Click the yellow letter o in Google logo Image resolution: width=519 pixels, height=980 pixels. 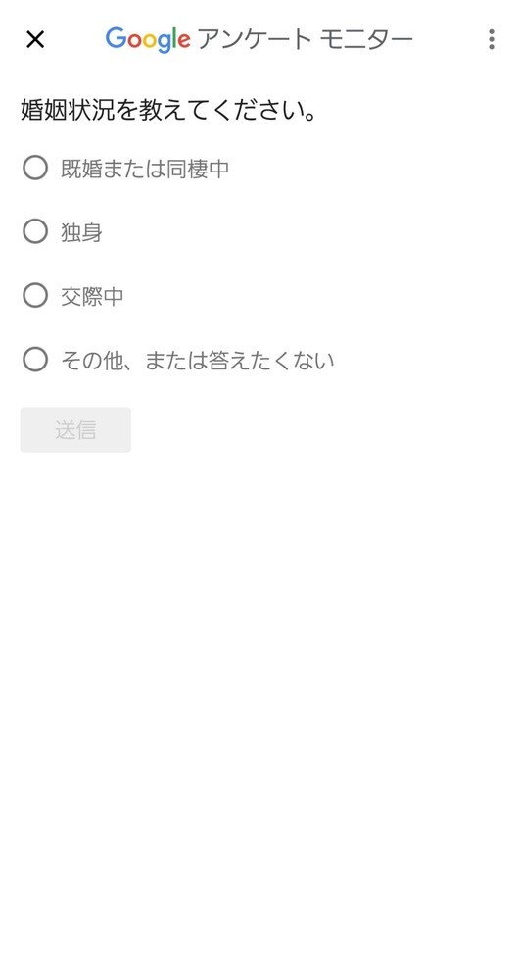pyautogui.click(x=149, y=41)
